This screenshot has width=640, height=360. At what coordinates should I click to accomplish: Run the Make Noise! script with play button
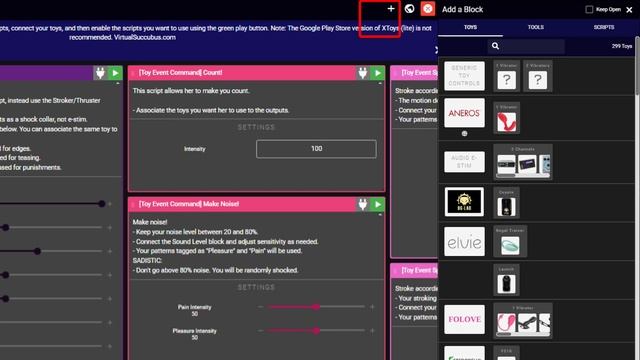pos(378,204)
